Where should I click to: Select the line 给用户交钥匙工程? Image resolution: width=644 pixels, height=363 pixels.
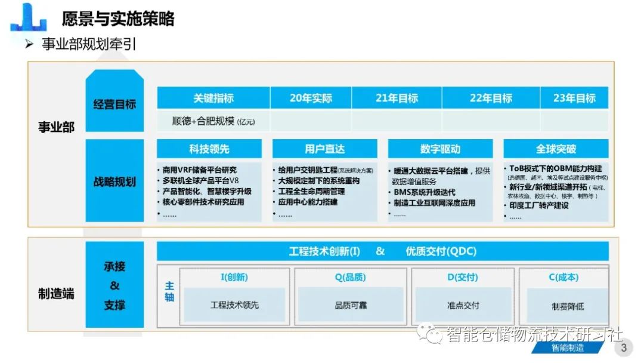pos(308,170)
